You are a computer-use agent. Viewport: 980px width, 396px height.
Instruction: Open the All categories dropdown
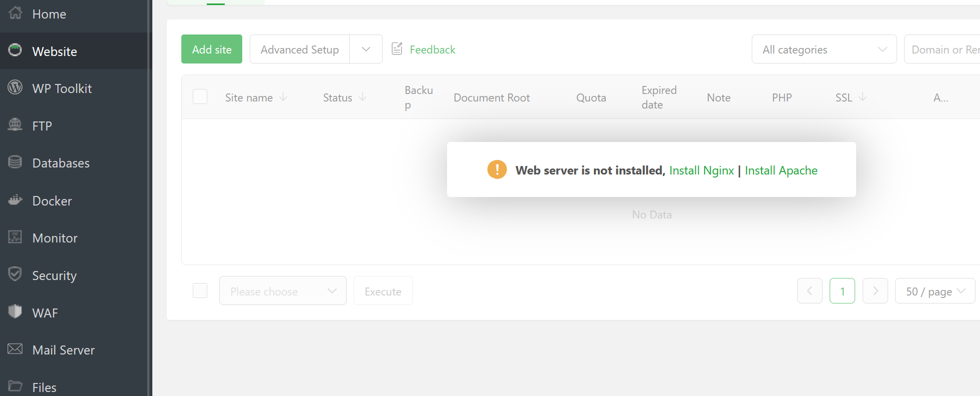click(824, 49)
